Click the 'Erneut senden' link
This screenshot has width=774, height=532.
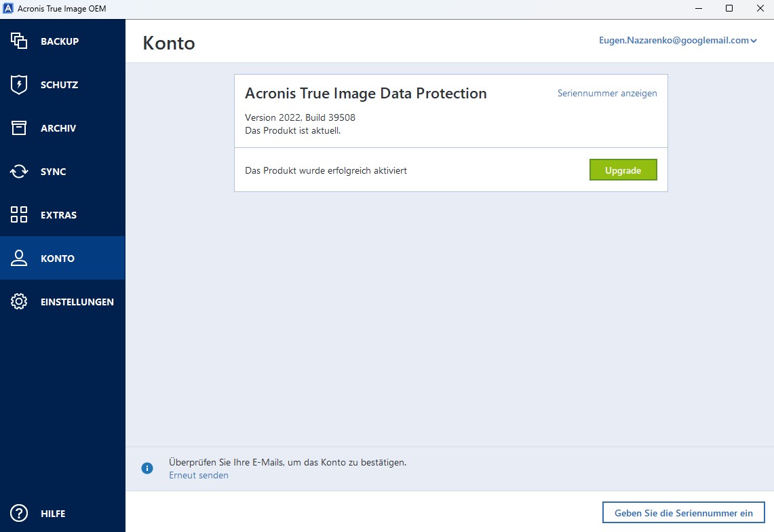(x=199, y=476)
